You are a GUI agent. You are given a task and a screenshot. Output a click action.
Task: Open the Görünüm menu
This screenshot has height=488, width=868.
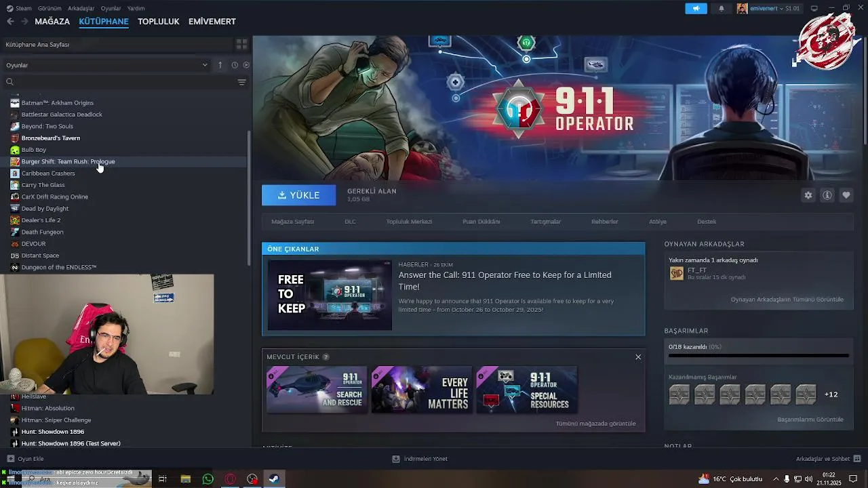pyautogui.click(x=50, y=8)
